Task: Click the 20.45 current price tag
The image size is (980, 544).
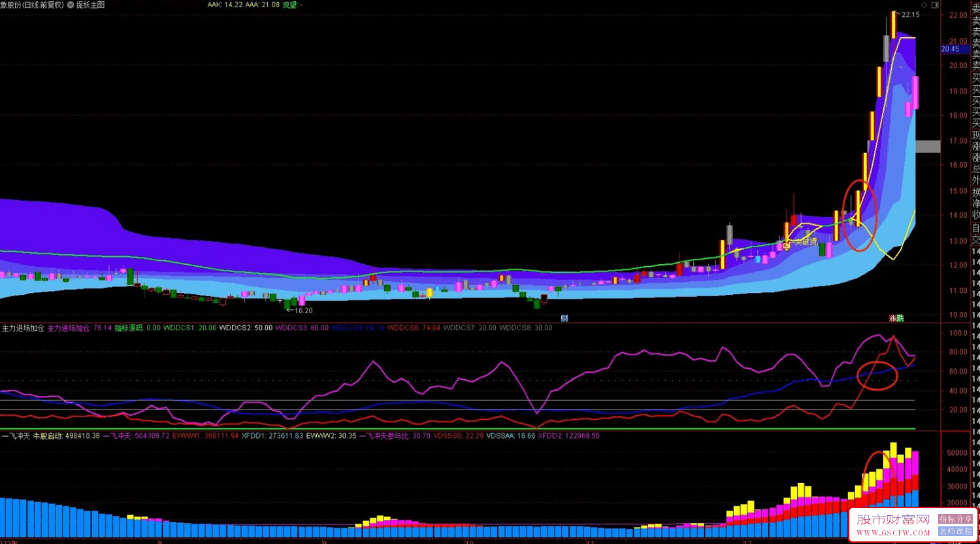Action: click(950, 49)
